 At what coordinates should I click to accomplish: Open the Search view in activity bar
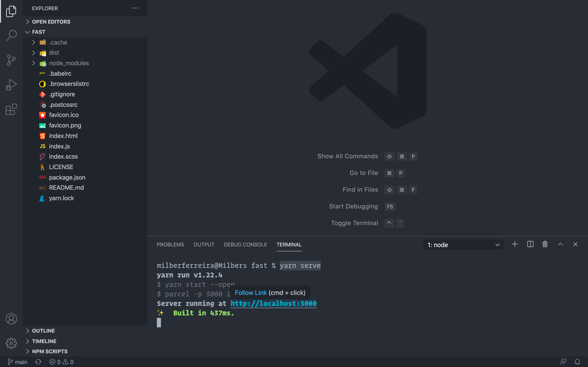[11, 36]
